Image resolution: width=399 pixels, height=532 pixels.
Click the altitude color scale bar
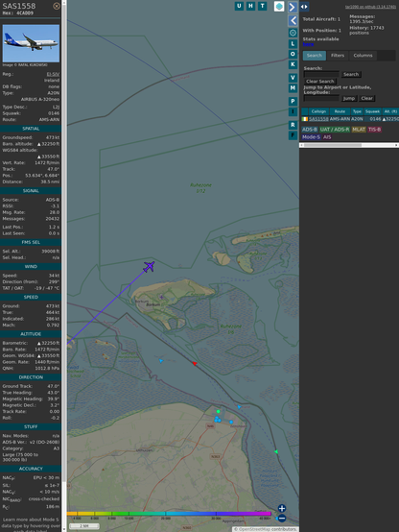click(169, 514)
